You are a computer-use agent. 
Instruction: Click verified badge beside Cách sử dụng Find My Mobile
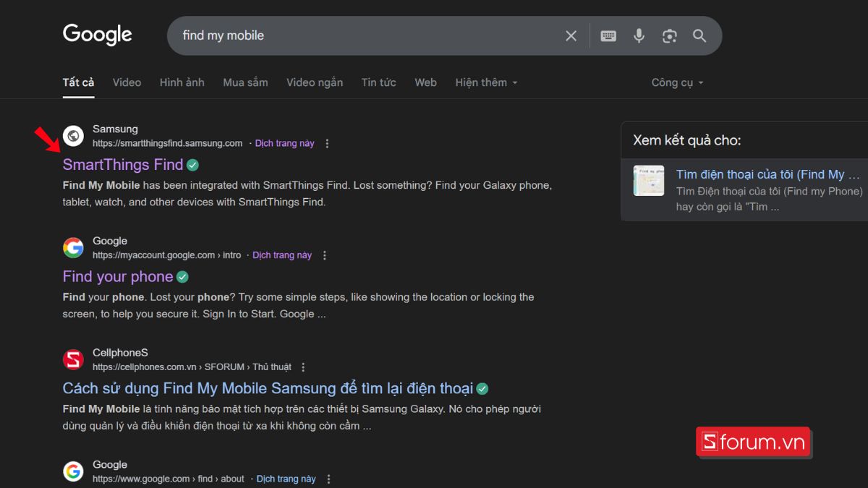coord(482,389)
